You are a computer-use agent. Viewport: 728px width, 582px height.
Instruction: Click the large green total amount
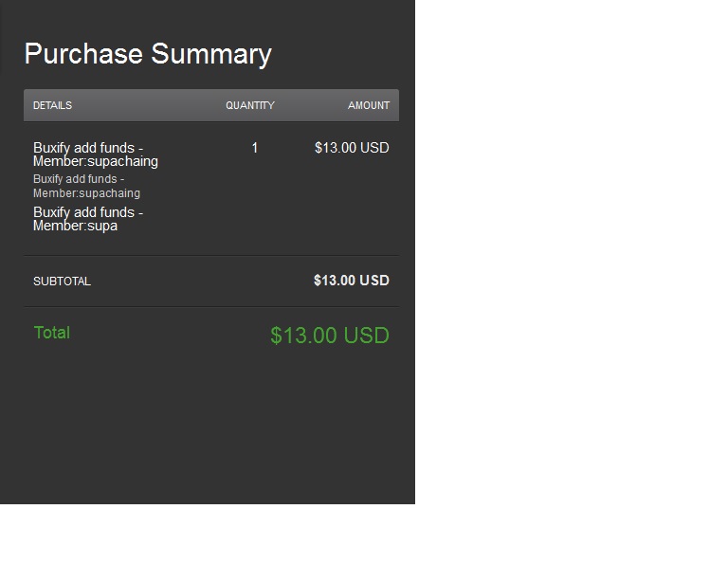pyautogui.click(x=330, y=336)
